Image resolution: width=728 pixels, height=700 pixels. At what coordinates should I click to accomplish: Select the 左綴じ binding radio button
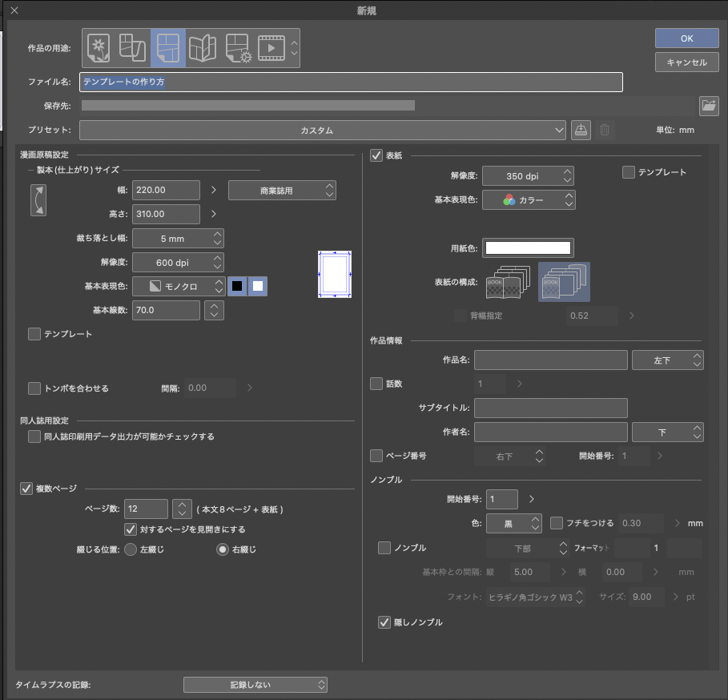(131, 549)
